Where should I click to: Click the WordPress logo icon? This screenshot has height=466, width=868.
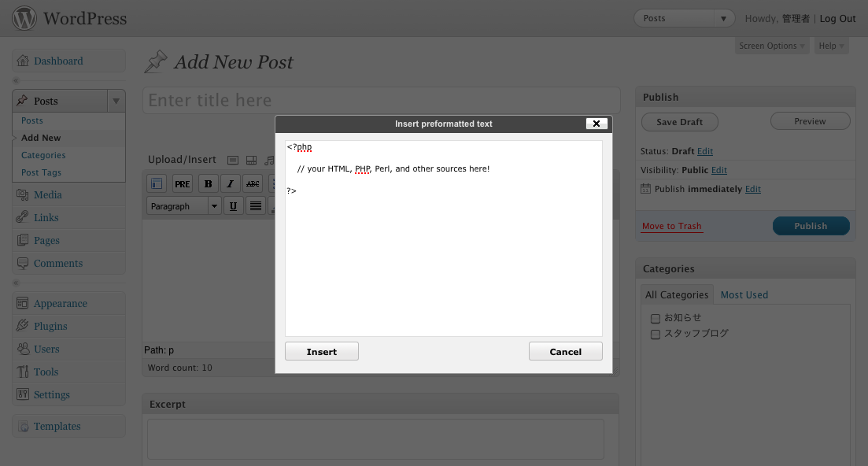point(24,18)
